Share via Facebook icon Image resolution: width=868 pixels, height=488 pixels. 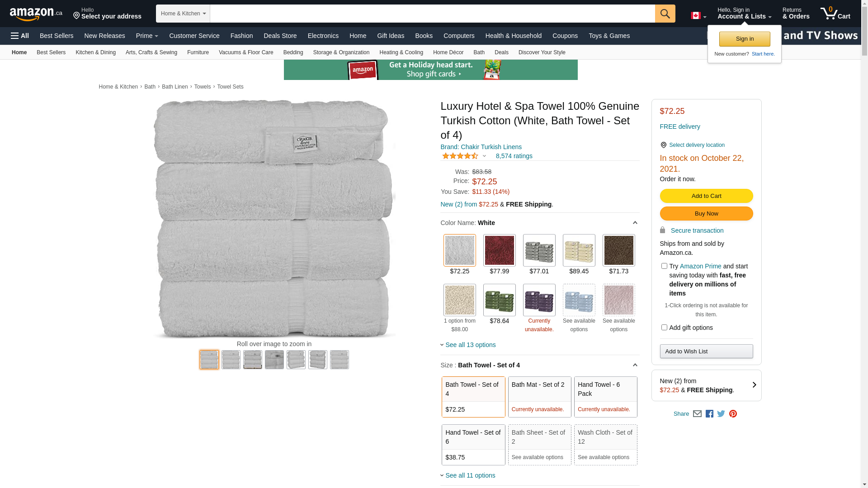coord(709,414)
